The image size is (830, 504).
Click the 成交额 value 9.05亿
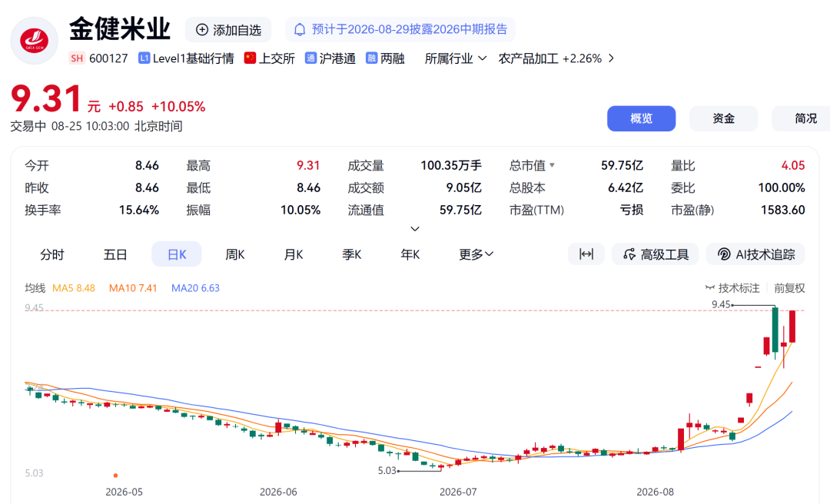pyautogui.click(x=463, y=187)
